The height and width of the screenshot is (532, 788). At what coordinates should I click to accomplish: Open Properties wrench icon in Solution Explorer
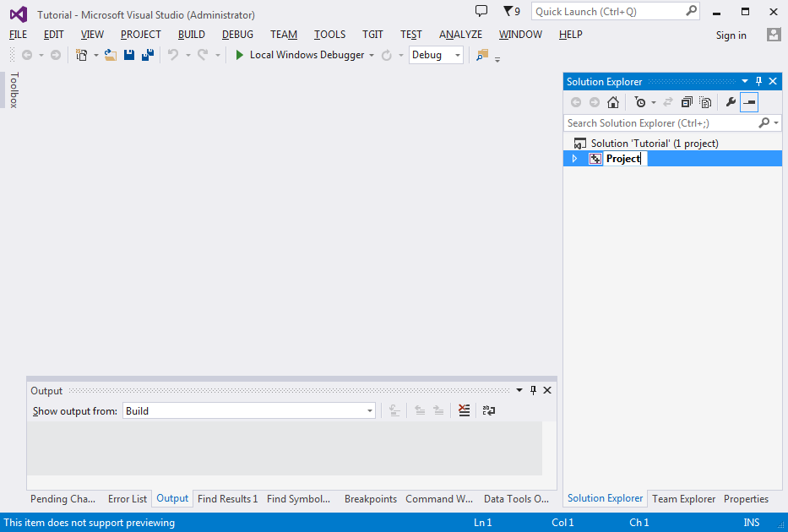point(731,102)
